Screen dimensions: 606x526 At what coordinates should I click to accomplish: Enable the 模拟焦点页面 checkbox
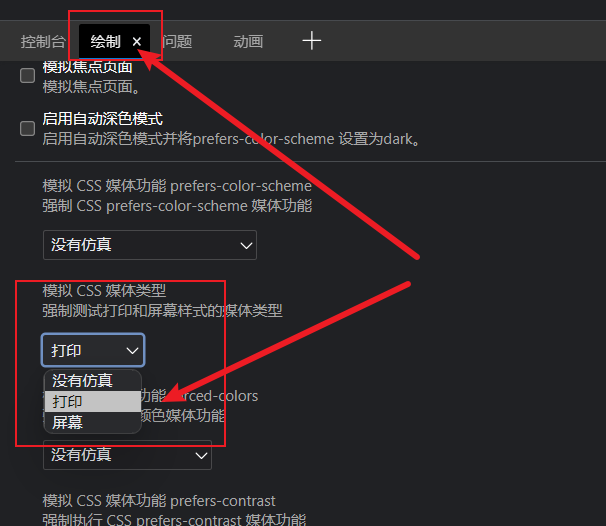27,75
